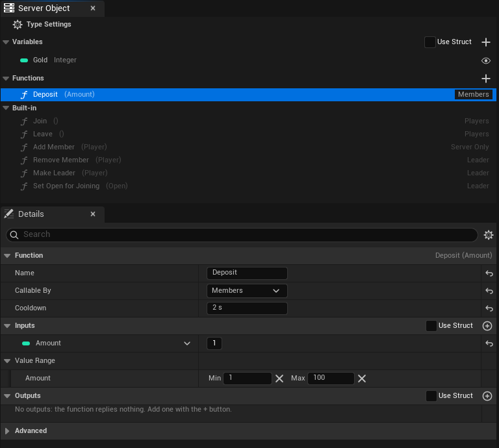Click the Leave function f icon

[x=24, y=134]
